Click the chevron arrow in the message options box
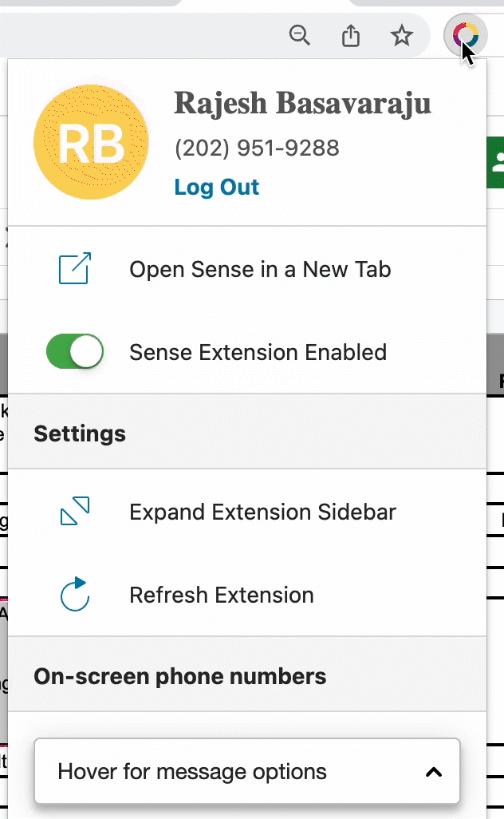The height and width of the screenshot is (819, 504). coord(434,772)
